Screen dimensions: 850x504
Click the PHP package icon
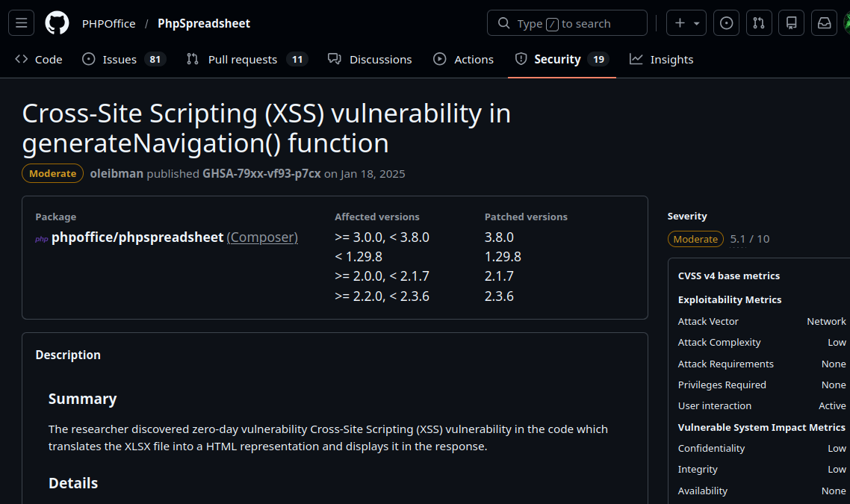[42, 239]
